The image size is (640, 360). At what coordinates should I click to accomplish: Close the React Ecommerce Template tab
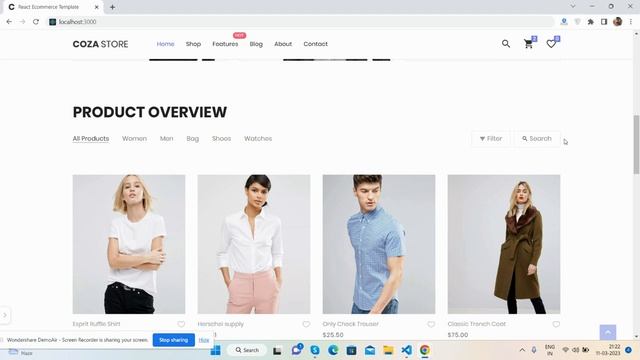point(97,7)
